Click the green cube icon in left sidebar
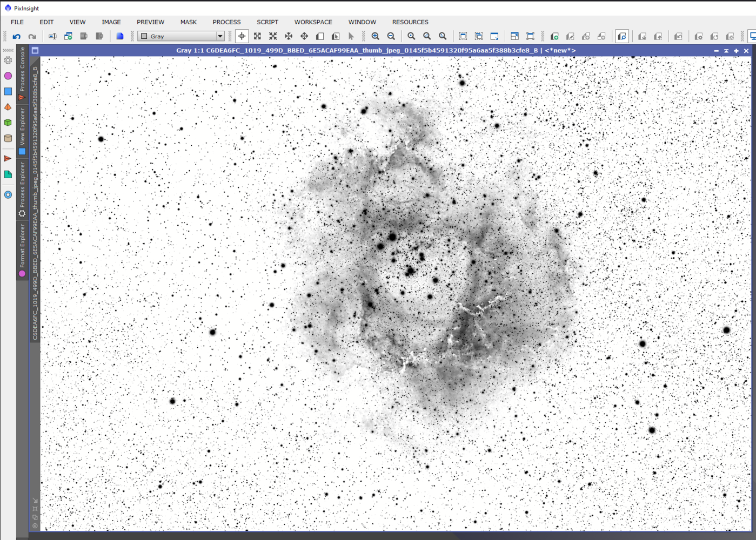 click(8, 123)
